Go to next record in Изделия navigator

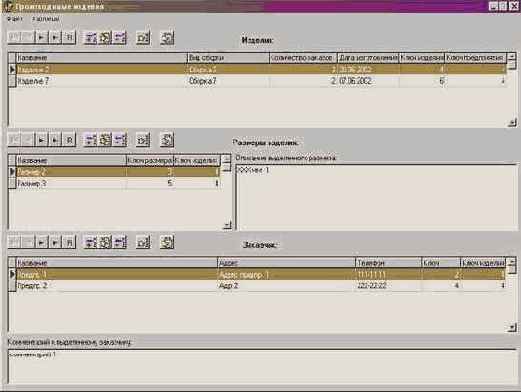click(x=42, y=37)
